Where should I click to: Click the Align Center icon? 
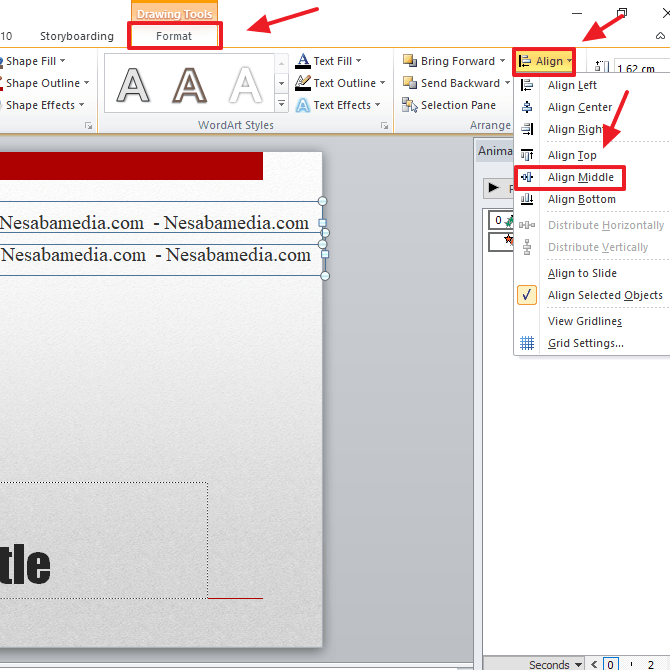[527, 107]
